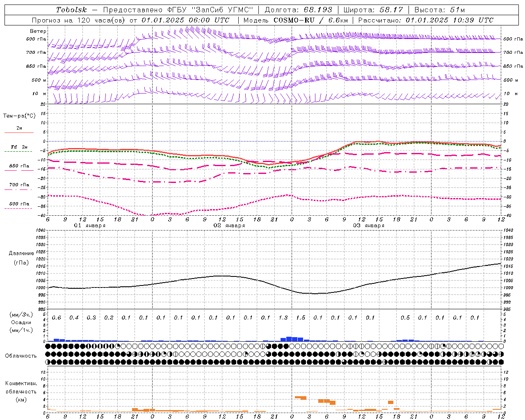The height and width of the screenshot is (420, 525).
Task: Select the 'Широта: 58.17' latitude value
Action: (x=373, y=10)
